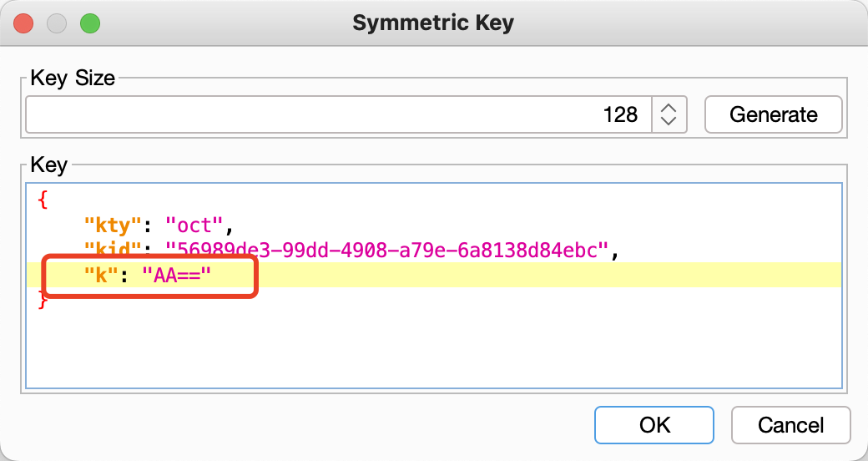868x461 pixels.
Task: Cancel the Symmetric Key dialog
Action: point(790,425)
